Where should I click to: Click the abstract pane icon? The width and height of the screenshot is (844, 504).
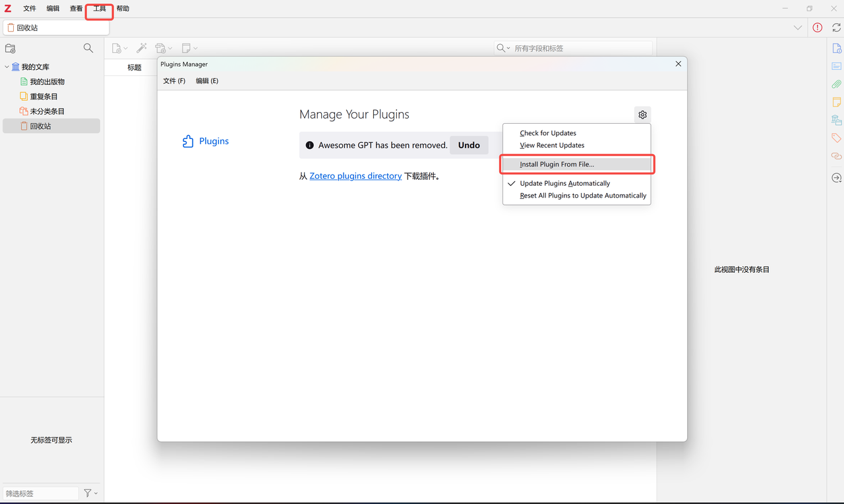point(836,67)
